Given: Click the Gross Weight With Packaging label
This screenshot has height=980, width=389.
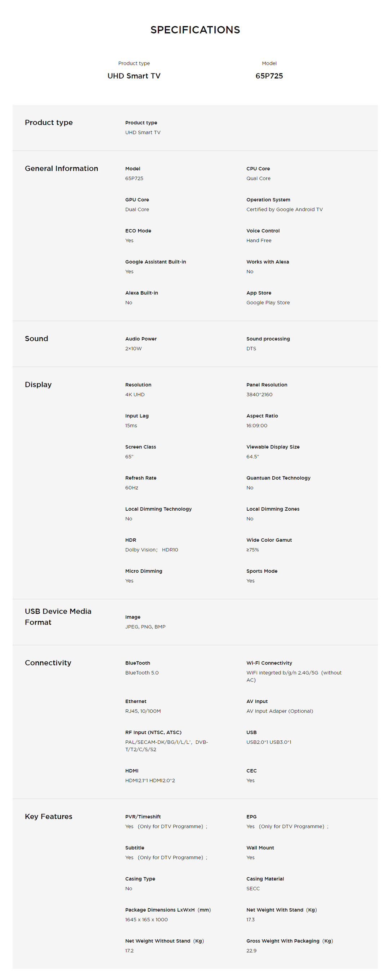Looking at the screenshot, I should (x=289, y=941).
